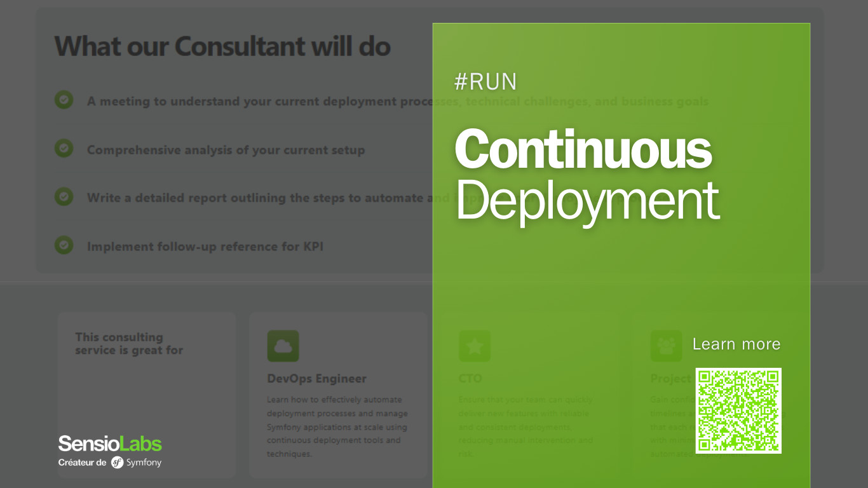Screen dimensions: 868x488
Task: Click the QR code under Learn more
Action: (x=738, y=410)
